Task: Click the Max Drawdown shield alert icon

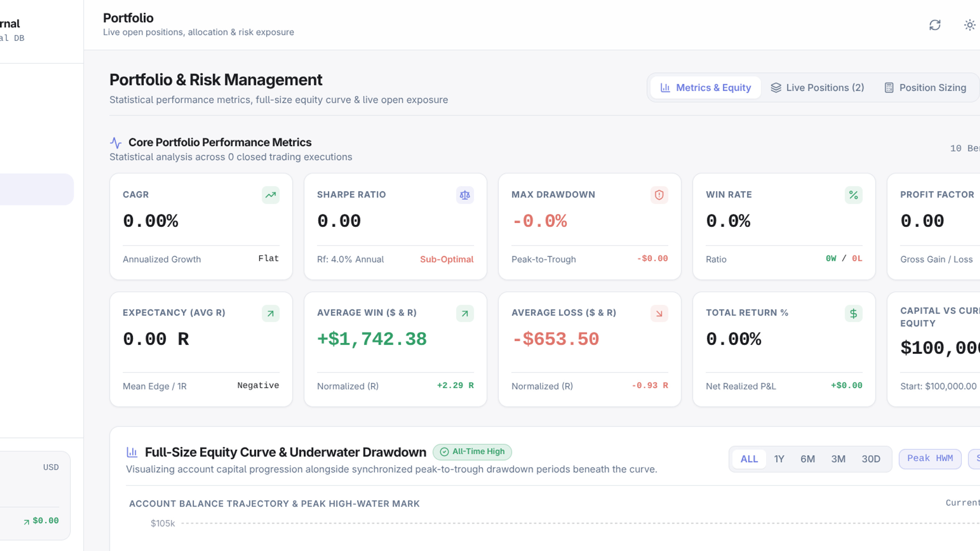Action: [x=659, y=195]
